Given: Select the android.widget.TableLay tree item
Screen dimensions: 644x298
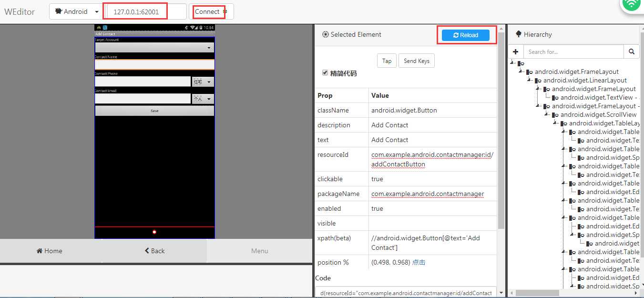Looking at the screenshot, I should [604, 123].
